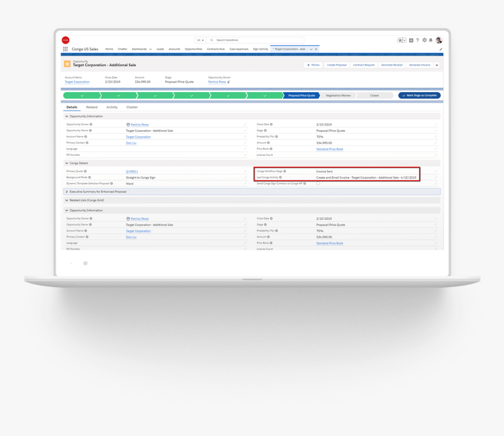The image size is (504, 436).
Task: Open the more actions dropdown after Generate Invoice
Action: 437,65
